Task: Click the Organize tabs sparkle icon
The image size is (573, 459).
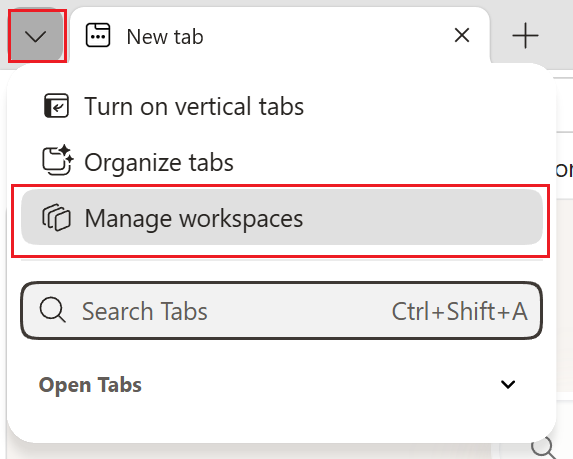Action: [x=57, y=160]
